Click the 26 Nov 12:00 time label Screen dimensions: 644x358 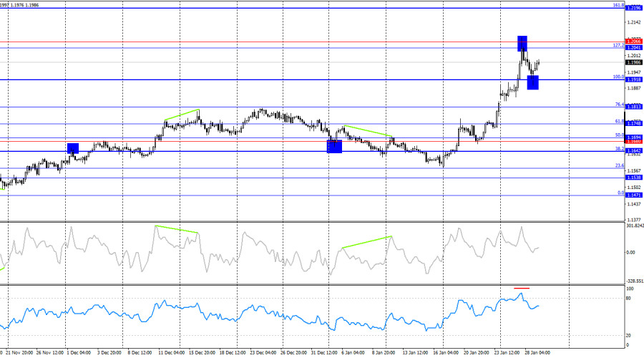[x=49, y=353]
